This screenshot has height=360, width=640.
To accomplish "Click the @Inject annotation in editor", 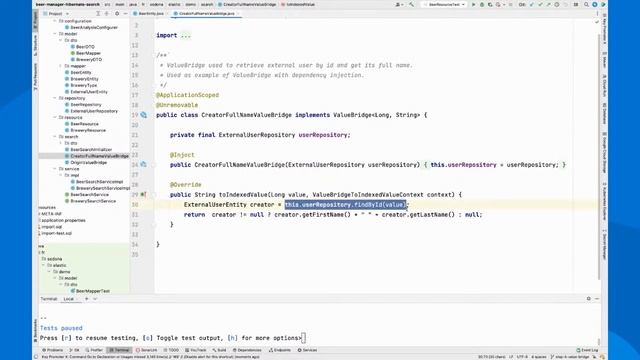I will click(182, 155).
